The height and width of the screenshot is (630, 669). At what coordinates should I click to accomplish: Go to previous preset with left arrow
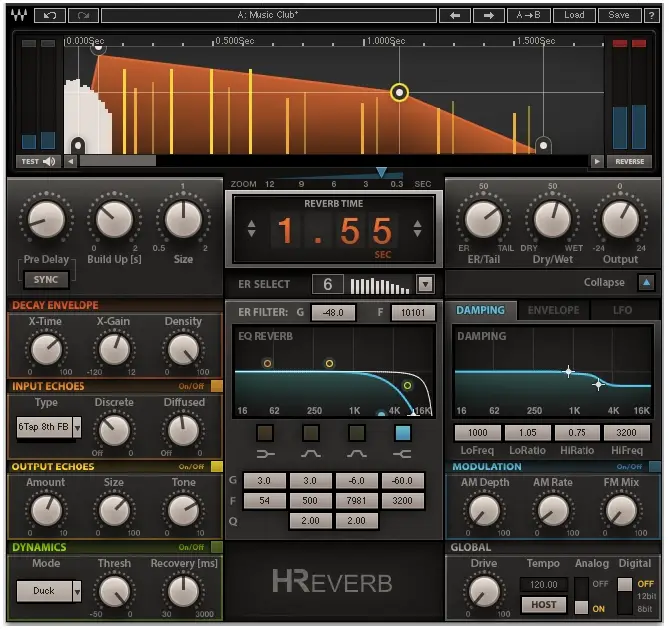point(455,15)
